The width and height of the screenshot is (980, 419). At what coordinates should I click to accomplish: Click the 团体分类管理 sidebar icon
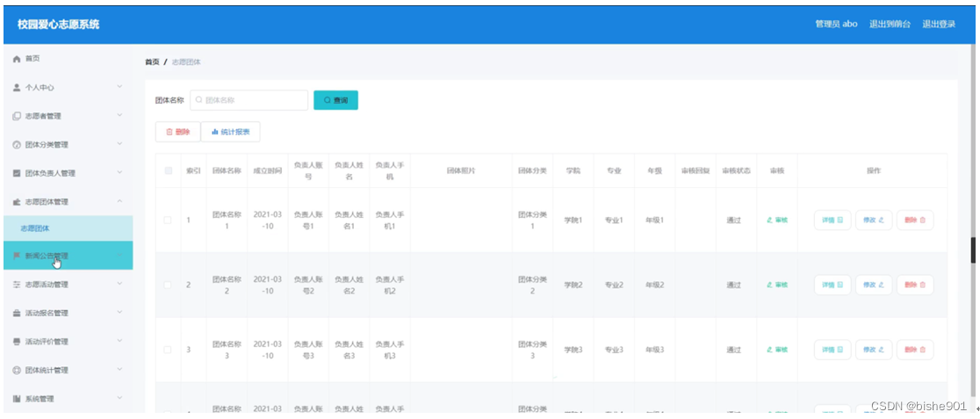click(x=17, y=145)
